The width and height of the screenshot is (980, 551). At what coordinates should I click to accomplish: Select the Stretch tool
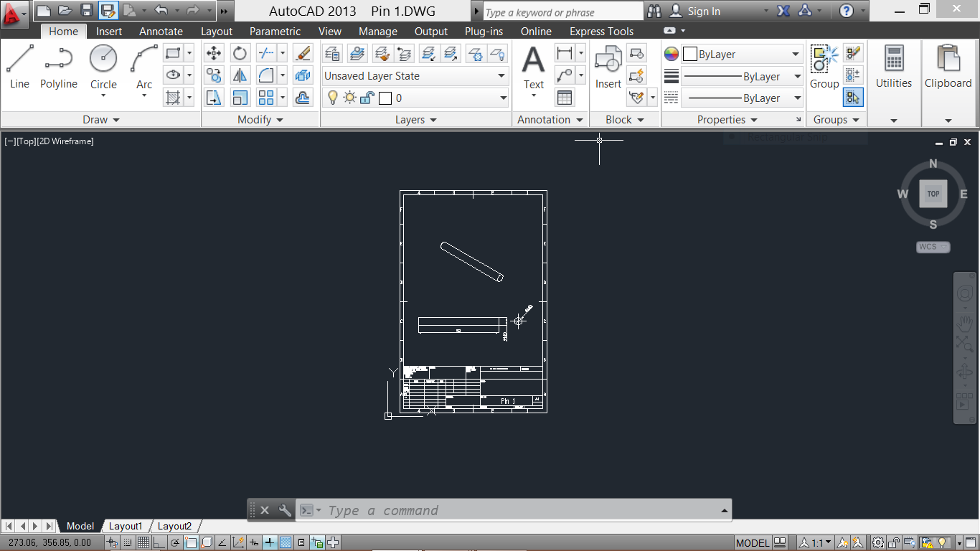[x=214, y=97]
